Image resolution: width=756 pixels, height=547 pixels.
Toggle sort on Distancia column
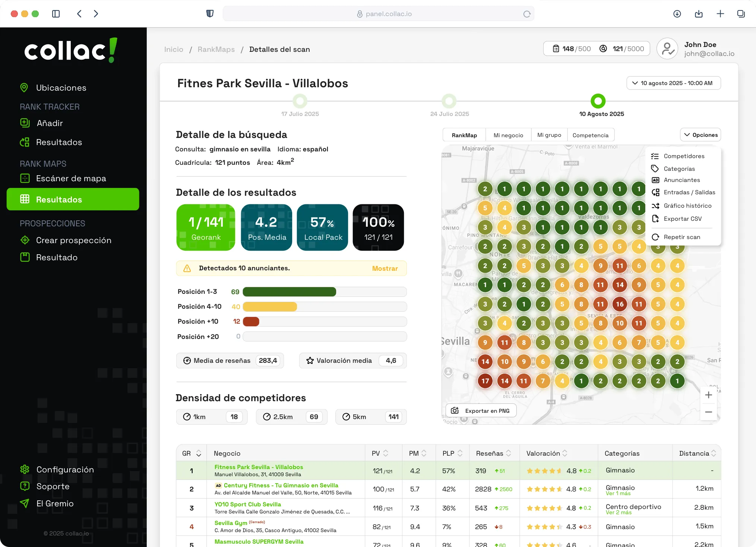point(714,453)
